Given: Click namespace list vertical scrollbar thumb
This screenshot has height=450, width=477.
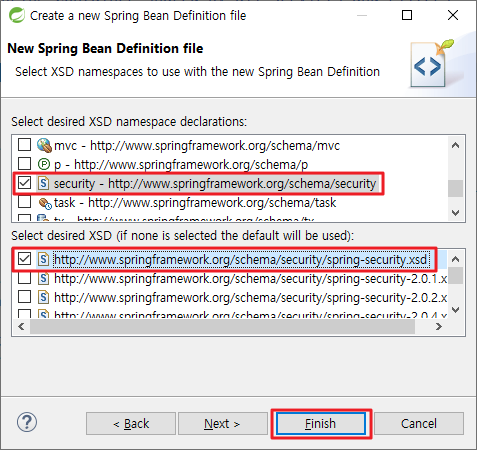Looking at the screenshot, I should pos(455,189).
